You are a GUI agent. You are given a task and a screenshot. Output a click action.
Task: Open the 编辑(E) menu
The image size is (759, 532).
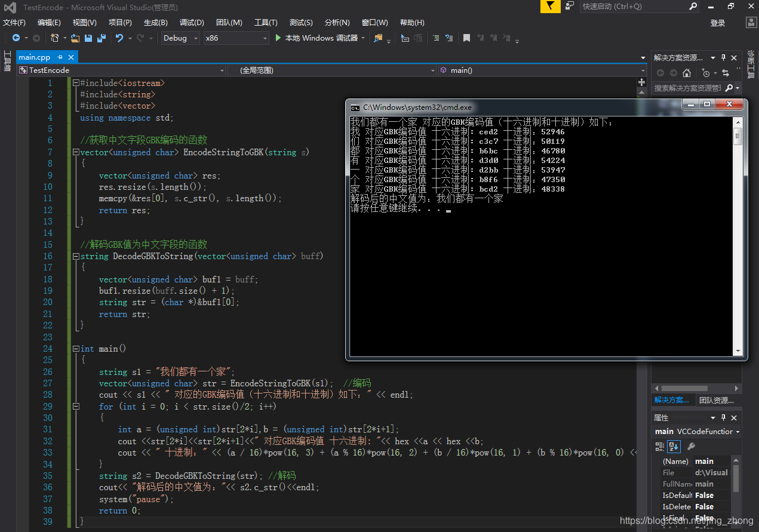coord(49,23)
